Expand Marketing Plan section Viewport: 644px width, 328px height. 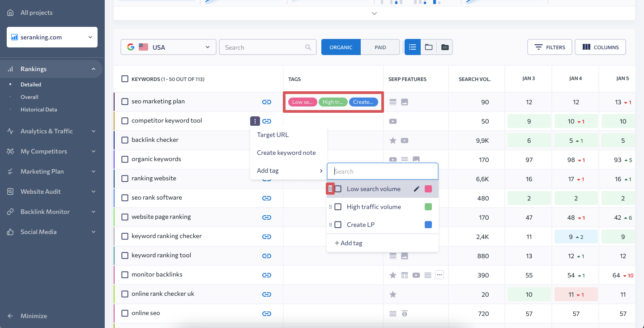pyautogui.click(x=94, y=171)
